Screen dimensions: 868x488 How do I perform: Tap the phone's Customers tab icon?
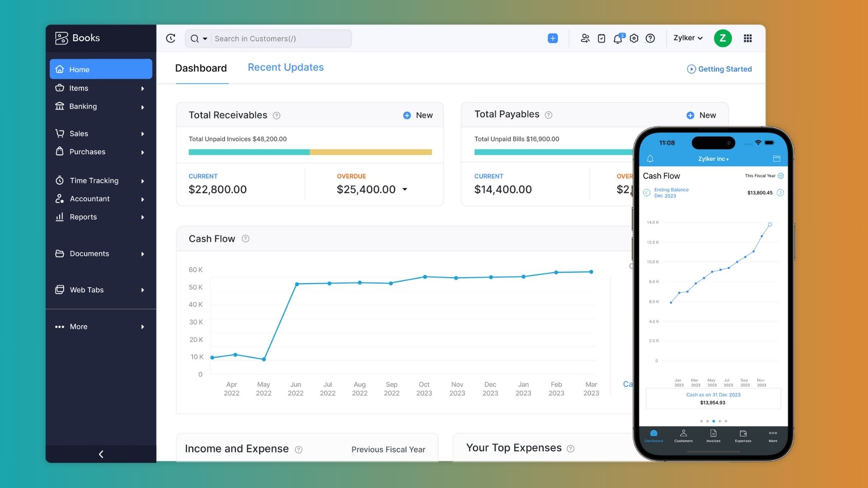coord(684,433)
